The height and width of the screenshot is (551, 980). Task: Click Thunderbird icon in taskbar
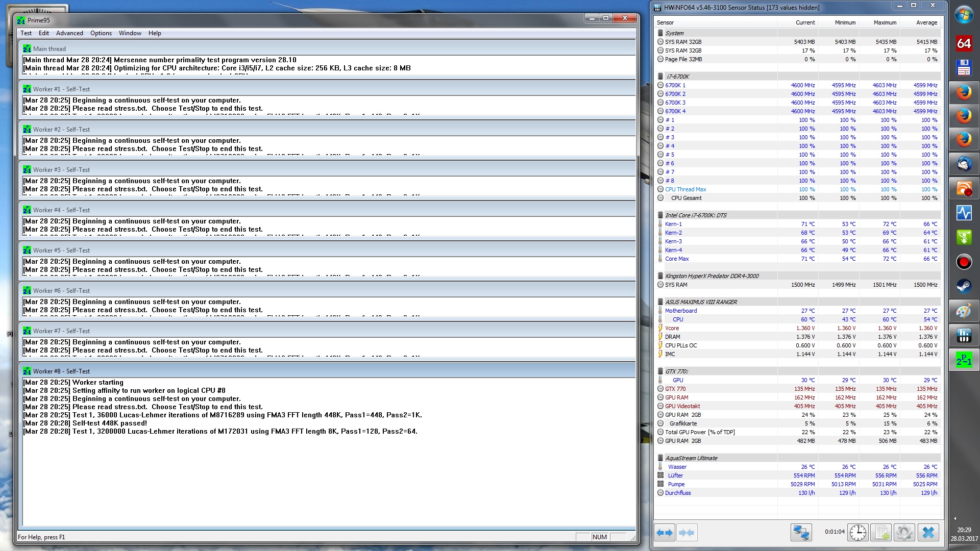tap(964, 164)
